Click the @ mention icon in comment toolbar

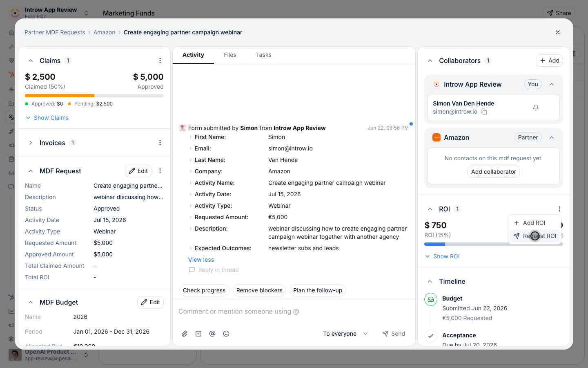[212, 334]
